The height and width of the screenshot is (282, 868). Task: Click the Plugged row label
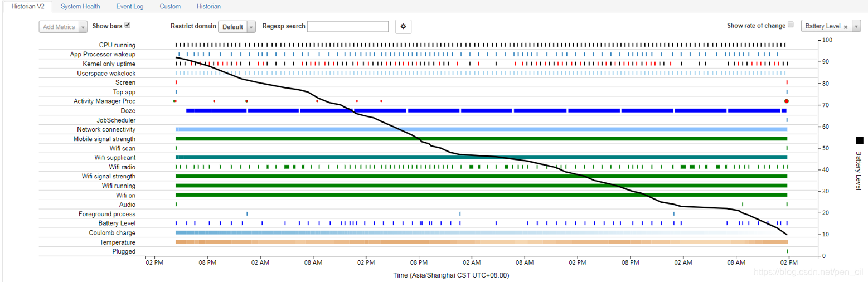(x=124, y=252)
